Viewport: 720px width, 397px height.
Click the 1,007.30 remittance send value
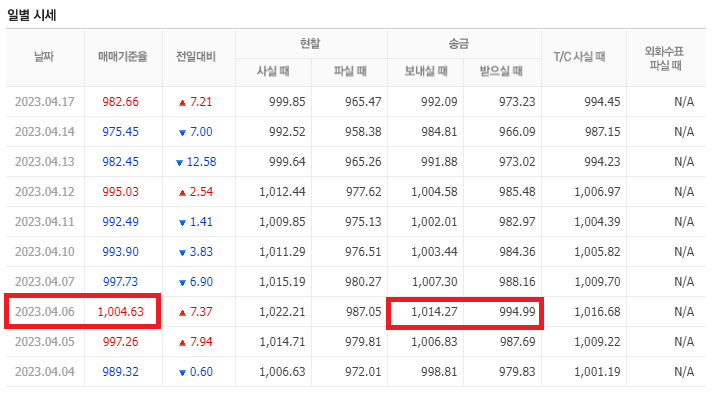tap(434, 282)
